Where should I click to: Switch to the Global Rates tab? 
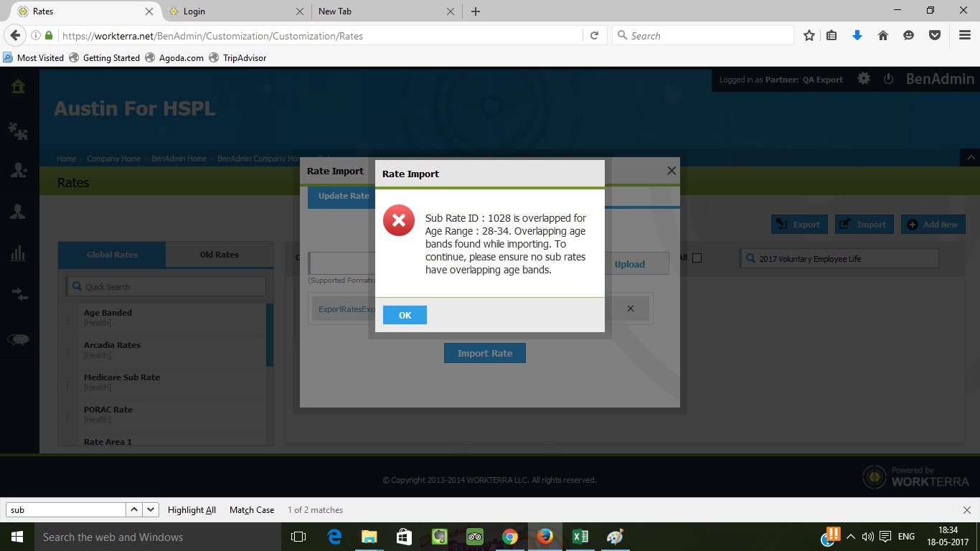112,255
